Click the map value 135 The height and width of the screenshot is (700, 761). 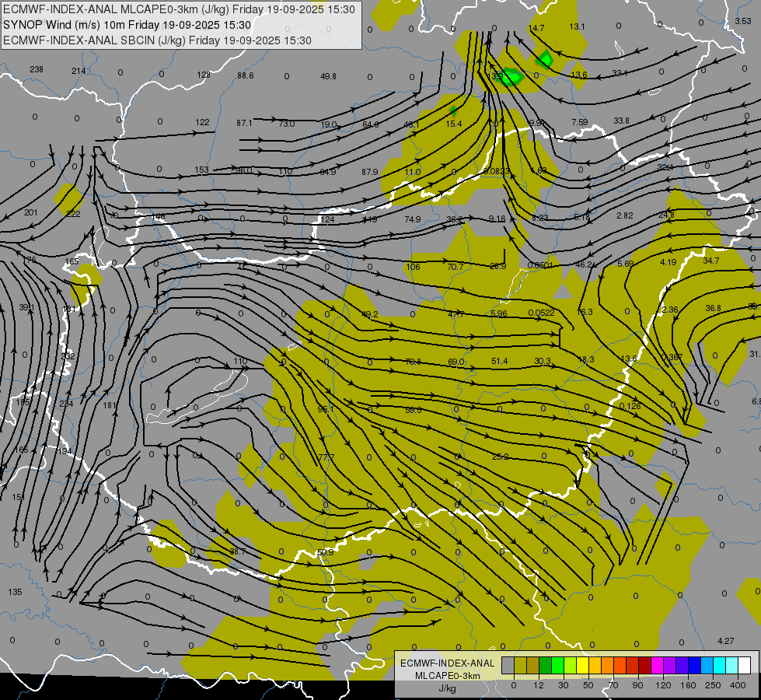click(x=15, y=592)
